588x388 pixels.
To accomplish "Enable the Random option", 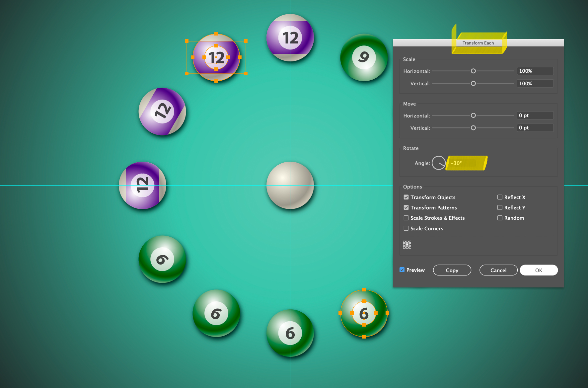I will tap(500, 218).
